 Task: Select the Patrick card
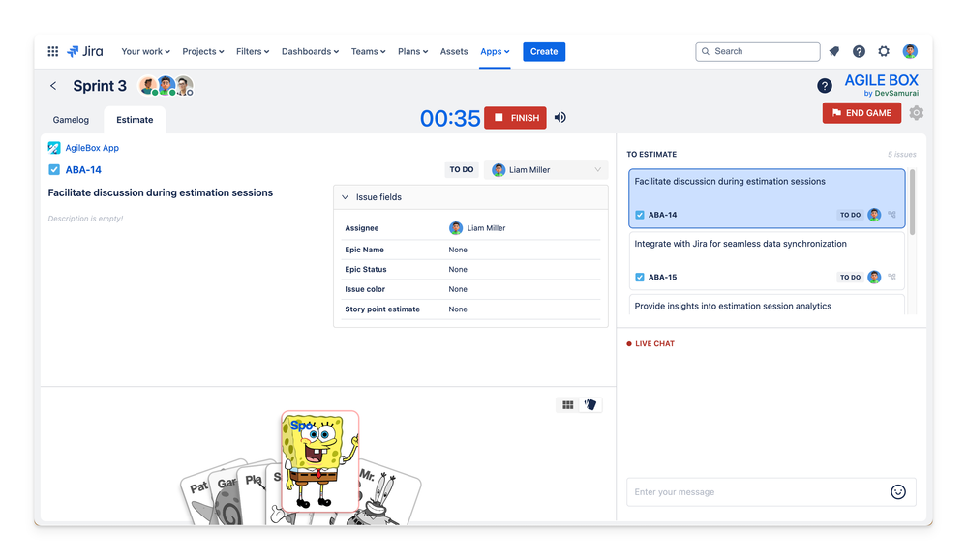[196, 498]
